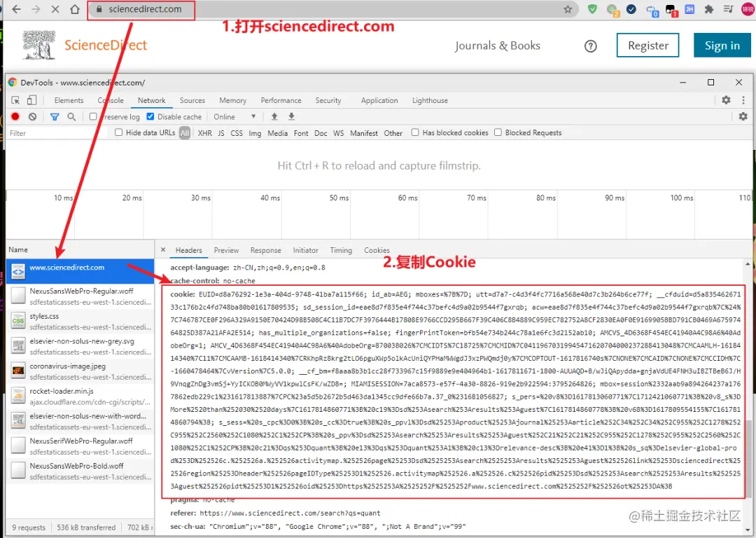Open the Timing tab of request
Viewport: 756px width, 538px height.
341,250
